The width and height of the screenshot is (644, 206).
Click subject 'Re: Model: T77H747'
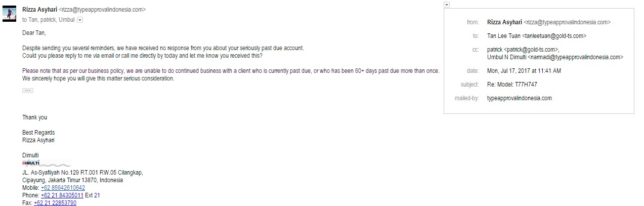(512, 85)
